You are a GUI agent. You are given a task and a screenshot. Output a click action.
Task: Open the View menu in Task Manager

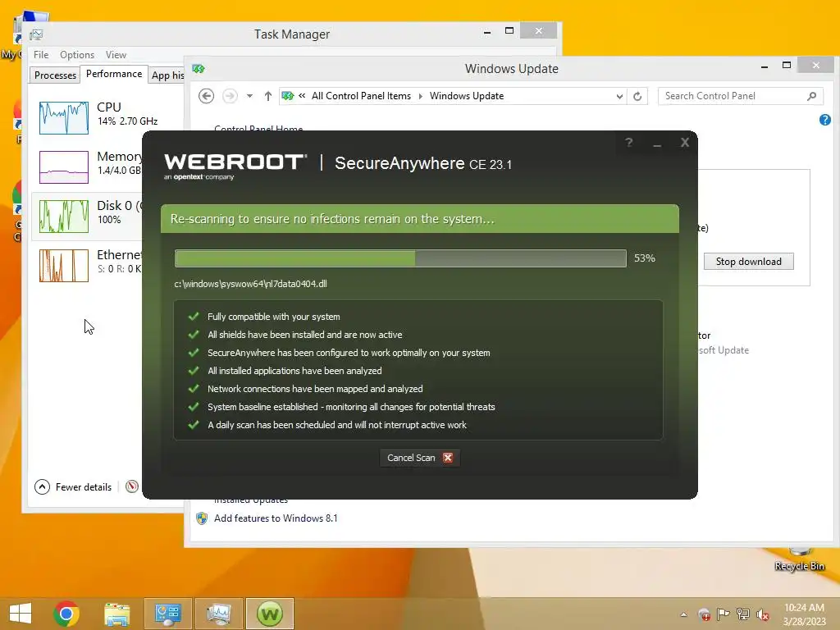pyautogui.click(x=116, y=55)
